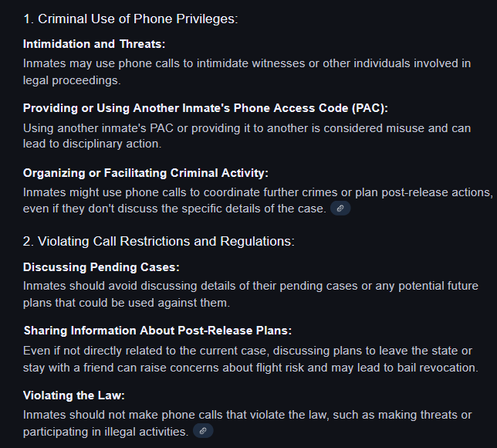Click the 'Violating Call Restrictions and Regulations' heading

pyautogui.click(x=158, y=241)
